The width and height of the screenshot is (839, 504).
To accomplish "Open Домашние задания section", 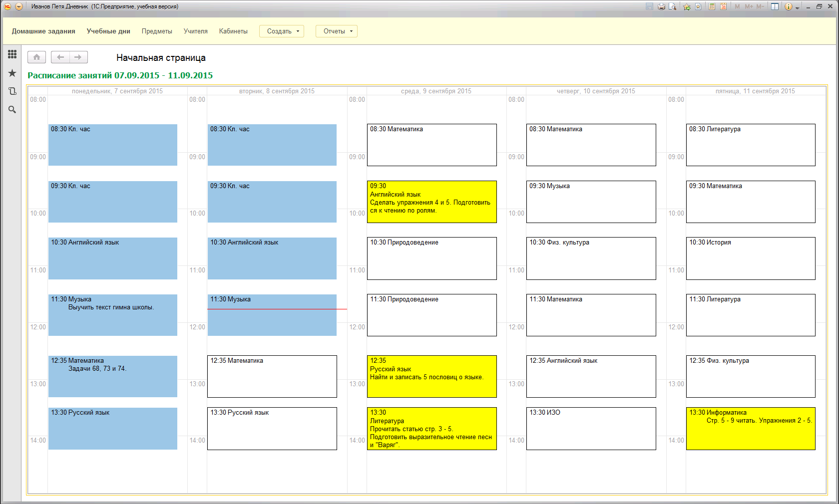I will tap(43, 31).
